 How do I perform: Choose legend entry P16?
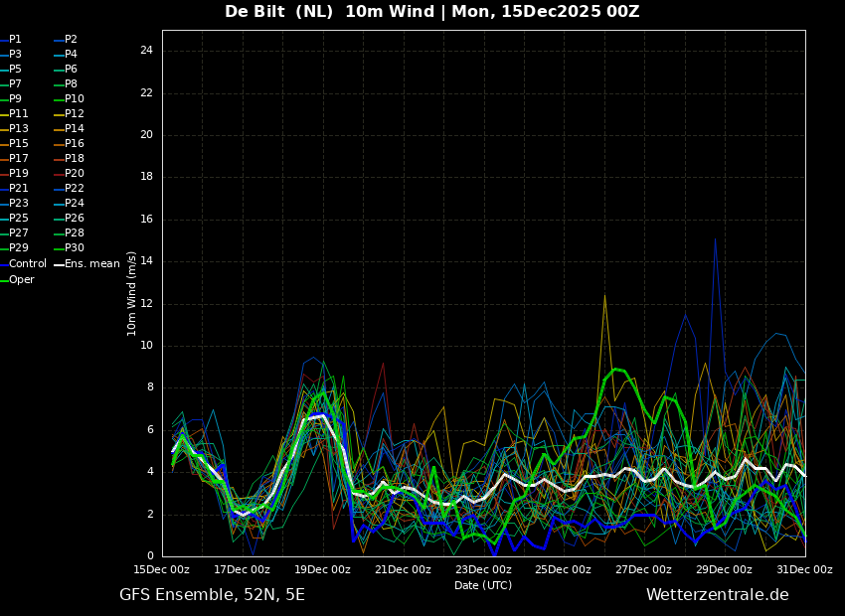pyautogui.click(x=69, y=144)
